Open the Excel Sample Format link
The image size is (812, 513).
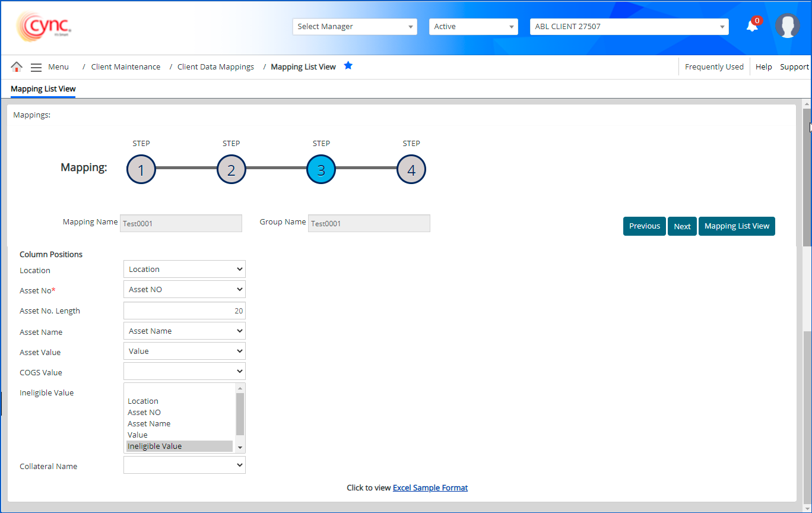[430, 488]
